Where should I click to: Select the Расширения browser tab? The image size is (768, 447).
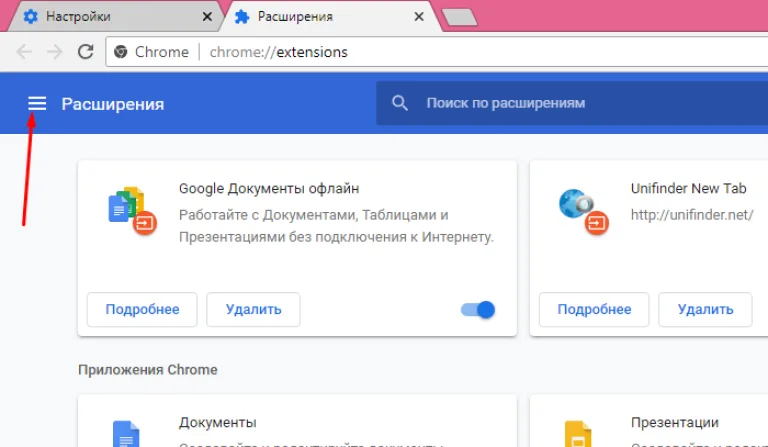coord(333,17)
